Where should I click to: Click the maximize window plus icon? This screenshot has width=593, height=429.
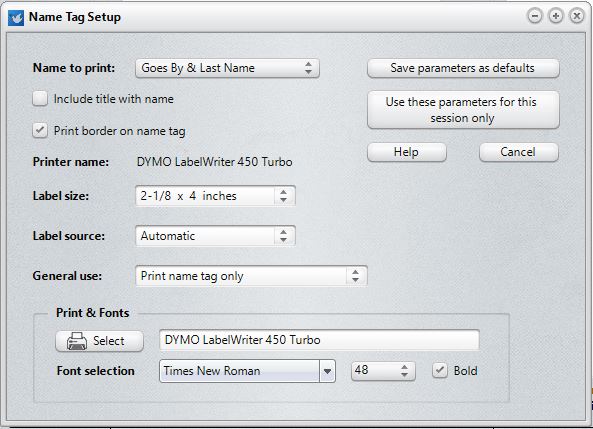(x=556, y=16)
